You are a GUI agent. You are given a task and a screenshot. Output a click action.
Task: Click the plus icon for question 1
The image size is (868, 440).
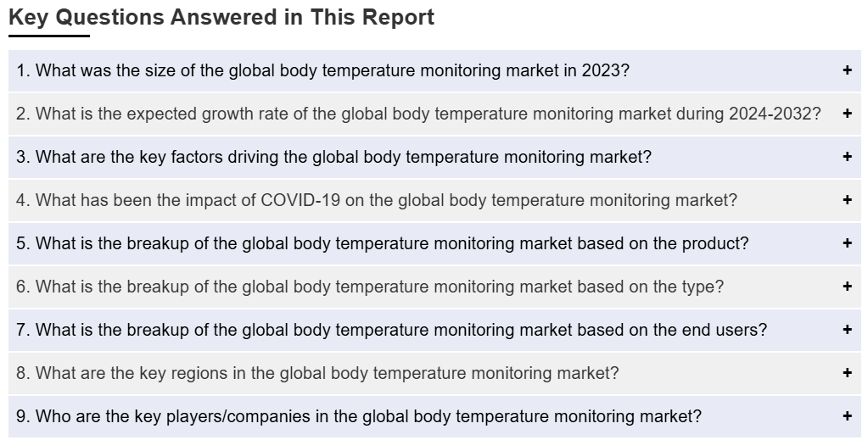coord(847,70)
